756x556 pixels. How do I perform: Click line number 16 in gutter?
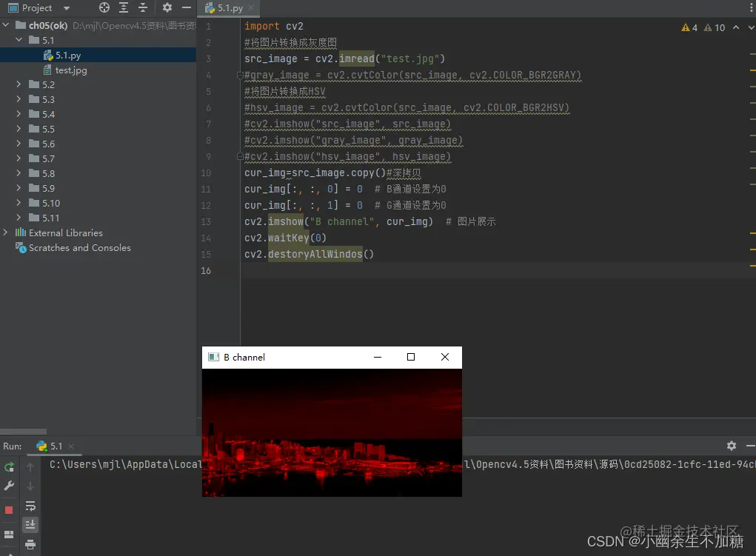point(206,270)
